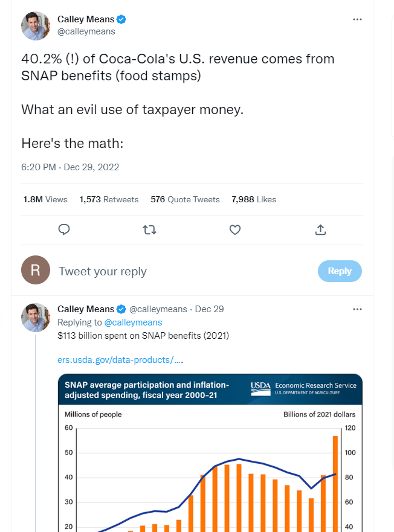This screenshot has height=532, width=394.
Task: Open the reply tweet's three-dot menu
Action: [x=357, y=309]
